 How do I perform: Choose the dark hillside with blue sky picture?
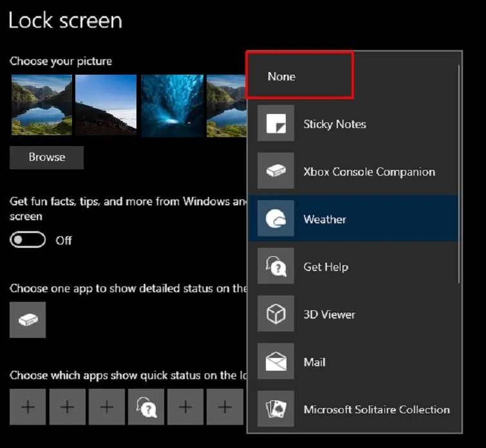(106, 106)
